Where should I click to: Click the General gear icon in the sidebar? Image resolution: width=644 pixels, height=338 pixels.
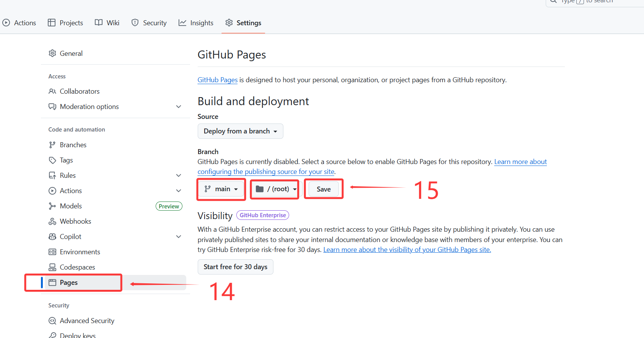click(x=52, y=53)
